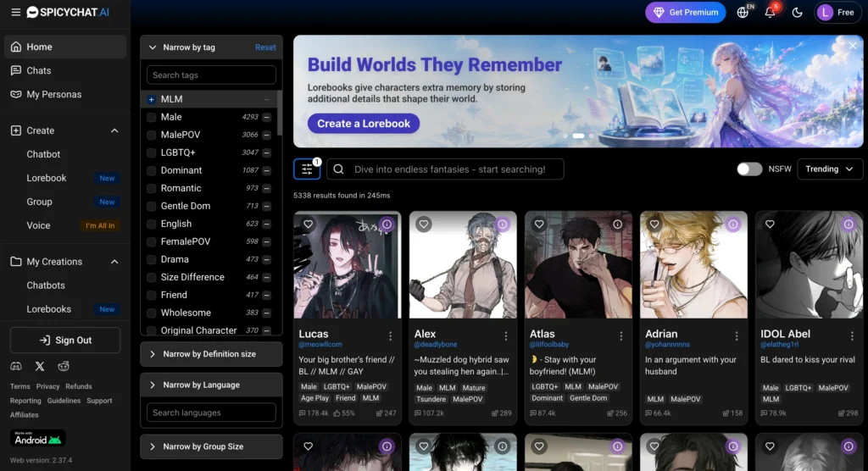
Task: Open the Discord icon link
Action: point(16,367)
